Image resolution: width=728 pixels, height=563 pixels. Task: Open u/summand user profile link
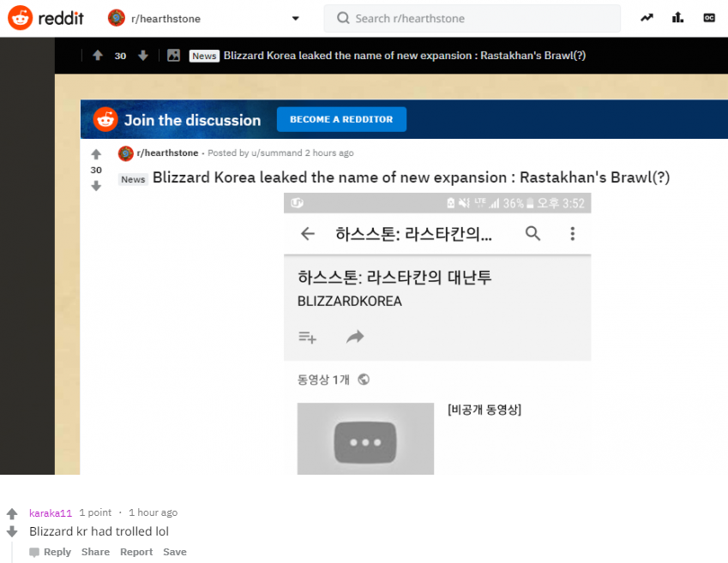tap(275, 153)
